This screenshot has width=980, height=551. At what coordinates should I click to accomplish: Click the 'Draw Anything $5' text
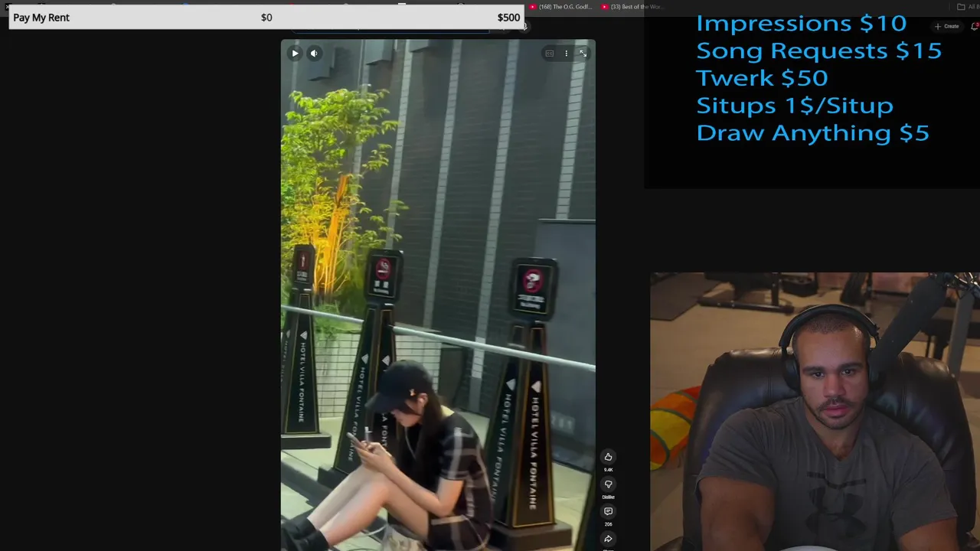pyautogui.click(x=812, y=133)
